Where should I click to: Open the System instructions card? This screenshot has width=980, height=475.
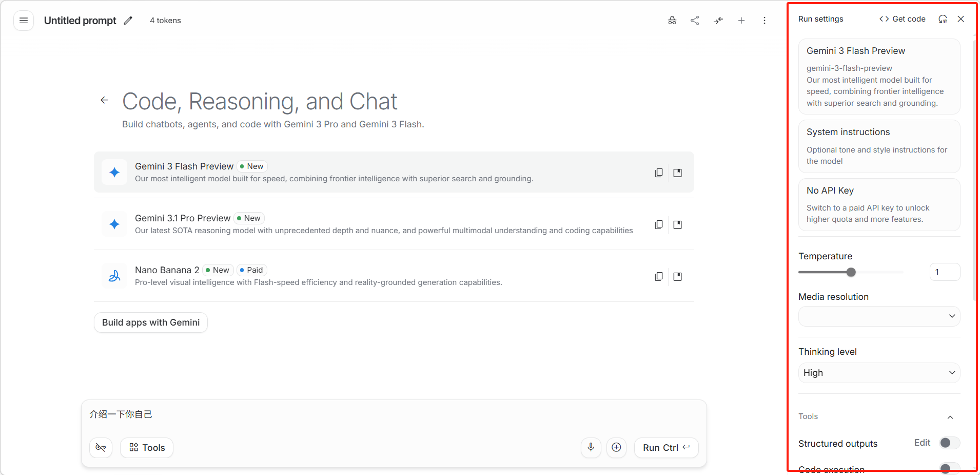[x=879, y=146]
